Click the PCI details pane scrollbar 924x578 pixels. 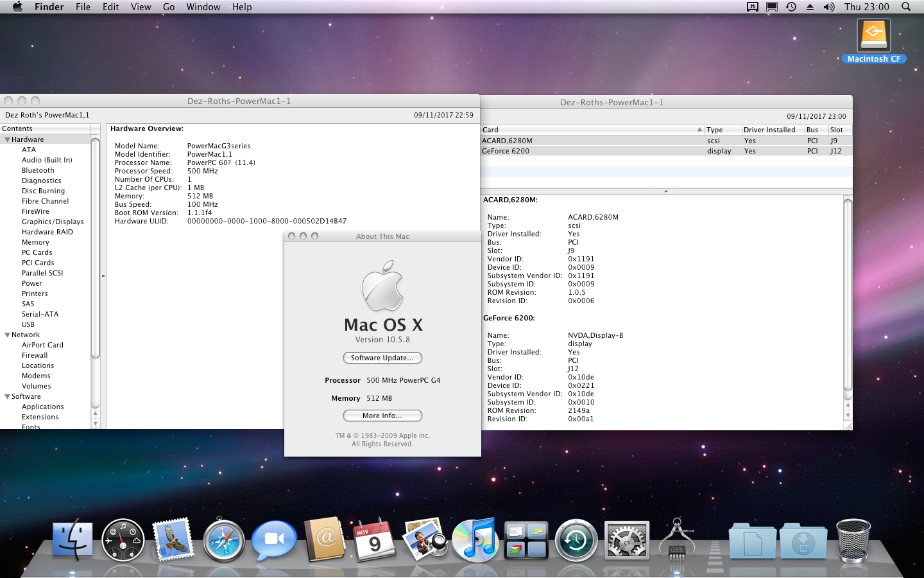[x=848, y=294]
